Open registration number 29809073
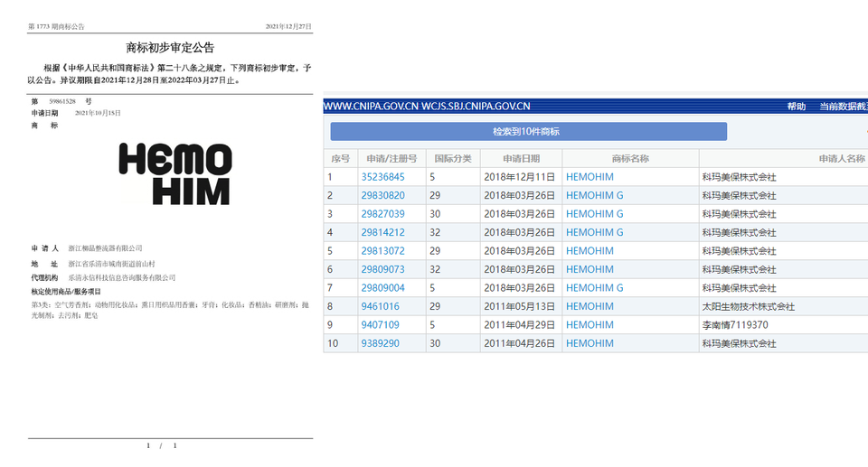Image resolution: width=868 pixels, height=467 pixels. click(382, 269)
